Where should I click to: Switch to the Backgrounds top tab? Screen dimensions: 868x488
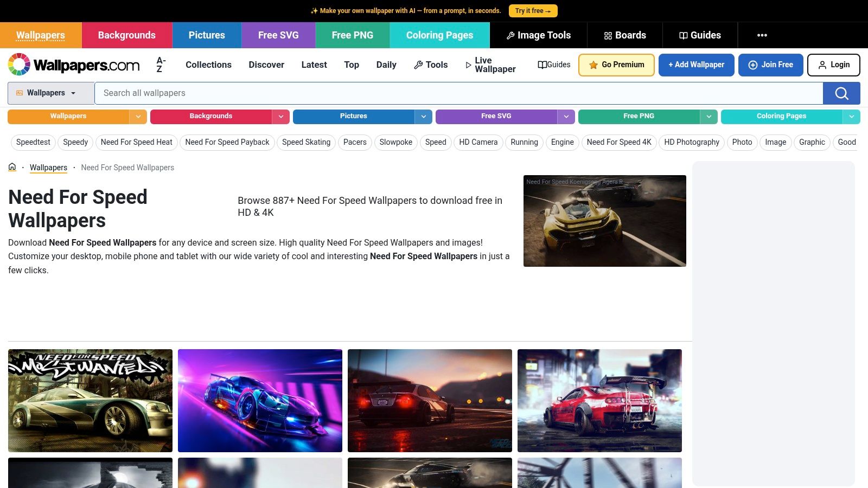(x=127, y=35)
